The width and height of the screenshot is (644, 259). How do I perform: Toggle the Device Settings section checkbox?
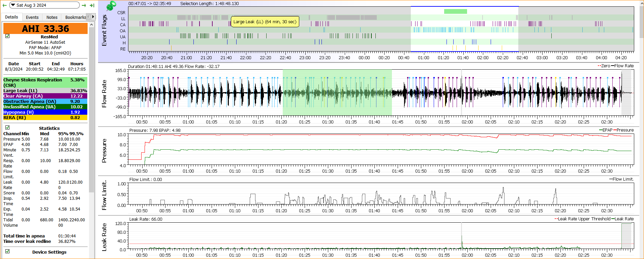tap(7, 251)
